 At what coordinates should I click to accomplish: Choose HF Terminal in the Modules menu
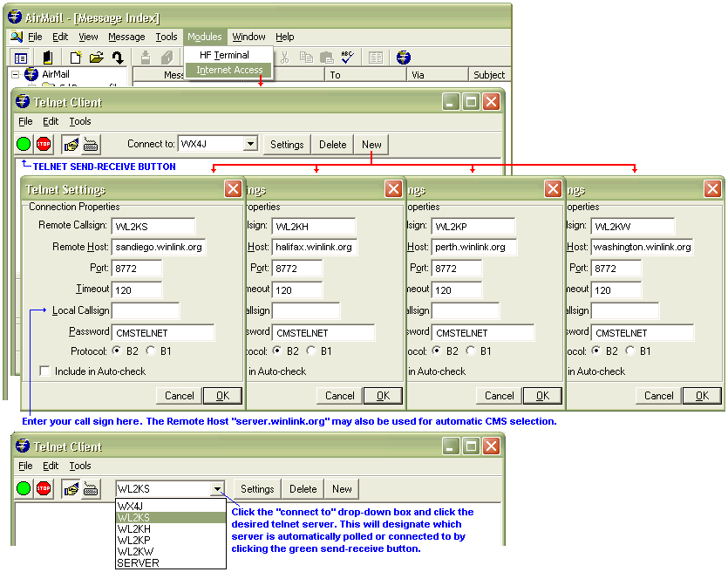pos(224,55)
